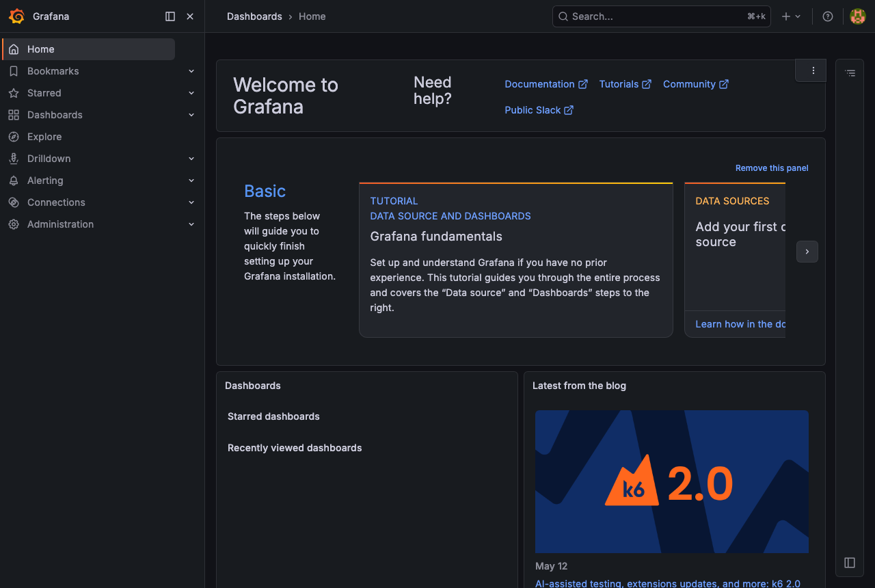Expand the Alerting section chevron
Image resolution: width=875 pixels, height=588 pixels.
[x=191, y=181]
